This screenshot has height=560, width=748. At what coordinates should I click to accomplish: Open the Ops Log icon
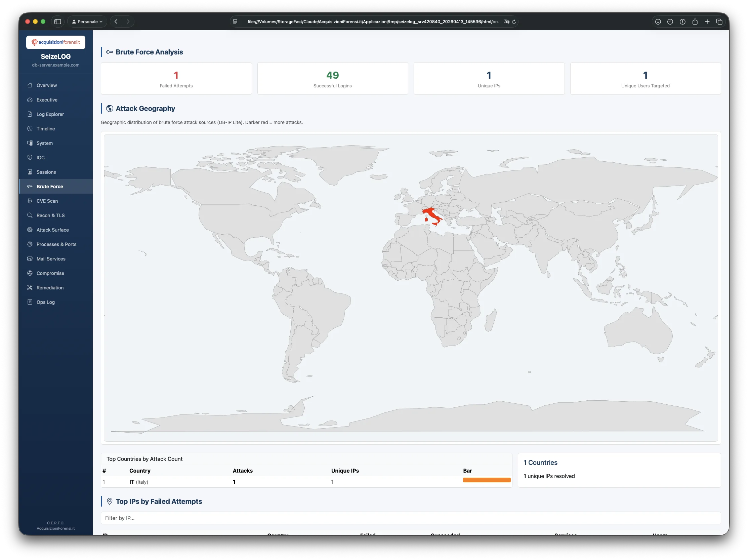pyautogui.click(x=30, y=302)
